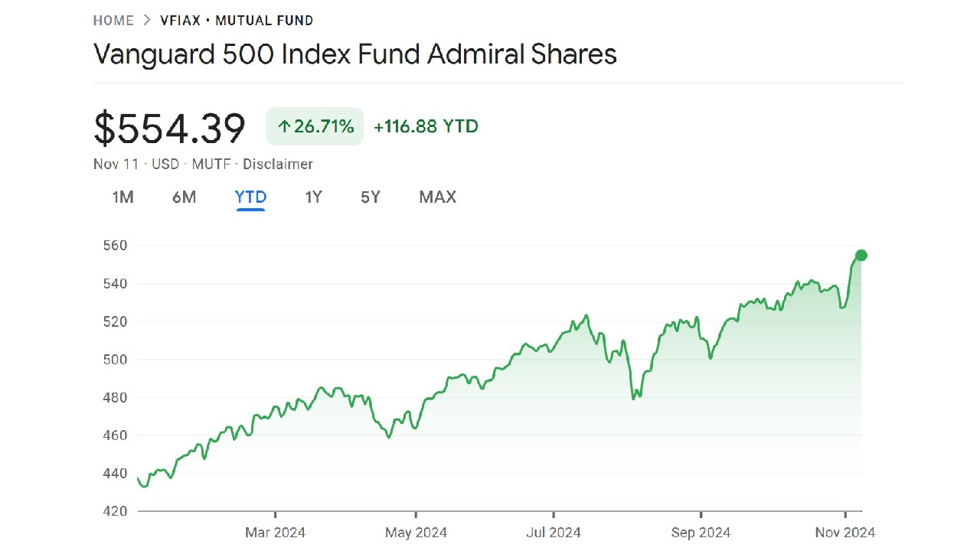This screenshot has width=980, height=551.
Task: Click the HOME breadcrumb link
Action: pos(113,21)
